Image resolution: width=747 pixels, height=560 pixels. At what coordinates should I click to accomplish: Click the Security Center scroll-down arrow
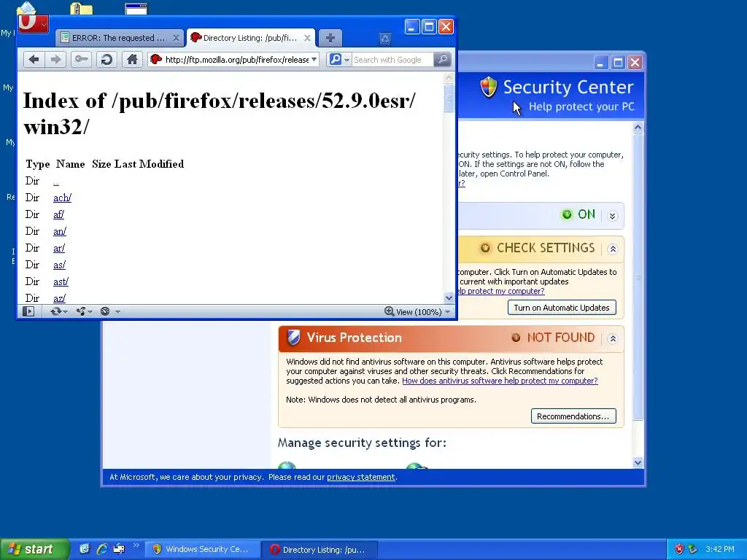[638, 462]
